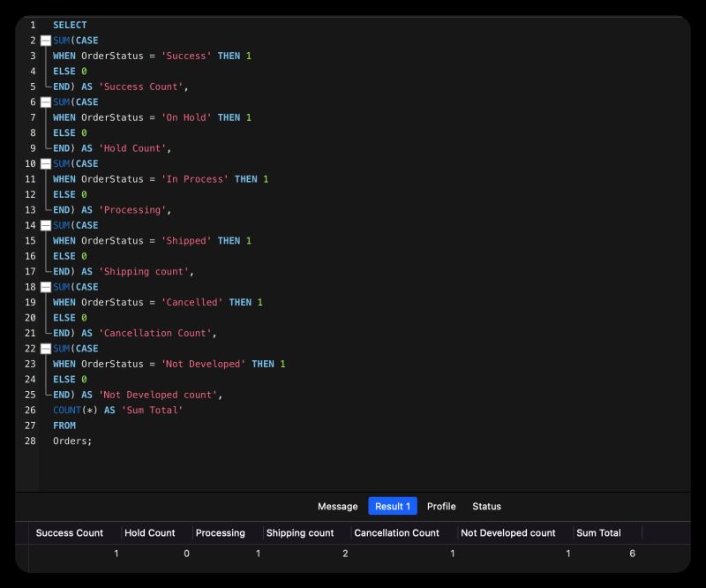Click the 'Sum Total' alias on line 26
Image resolution: width=706 pixels, height=588 pixels.
point(152,410)
